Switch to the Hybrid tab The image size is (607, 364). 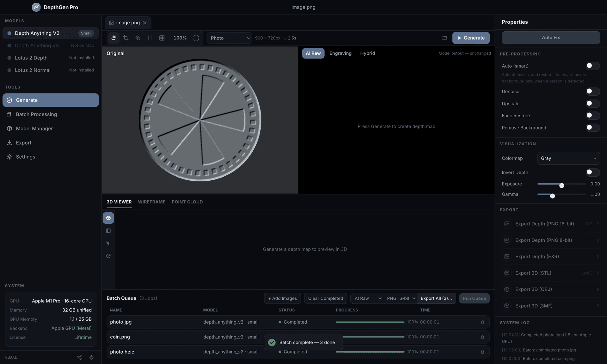(x=367, y=53)
